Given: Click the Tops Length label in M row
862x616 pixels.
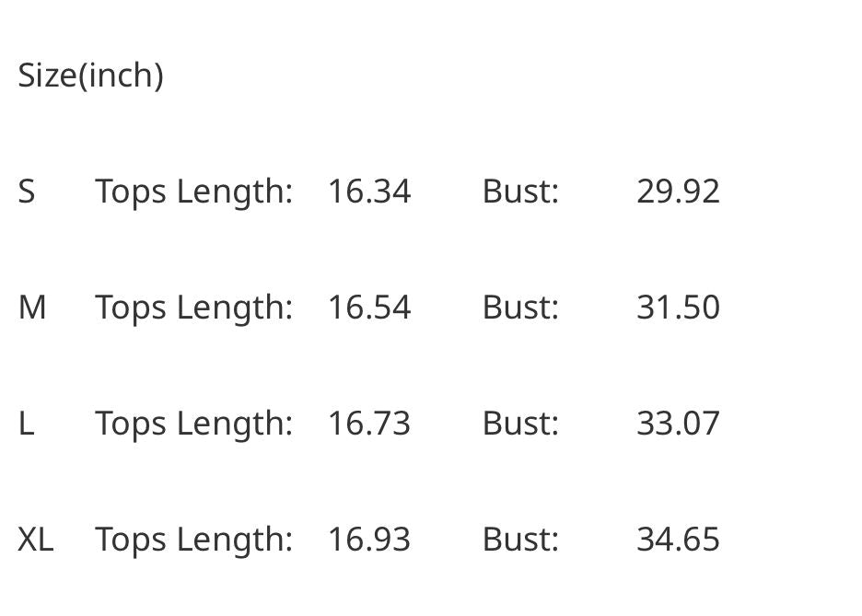Looking at the screenshot, I should click(x=193, y=308).
